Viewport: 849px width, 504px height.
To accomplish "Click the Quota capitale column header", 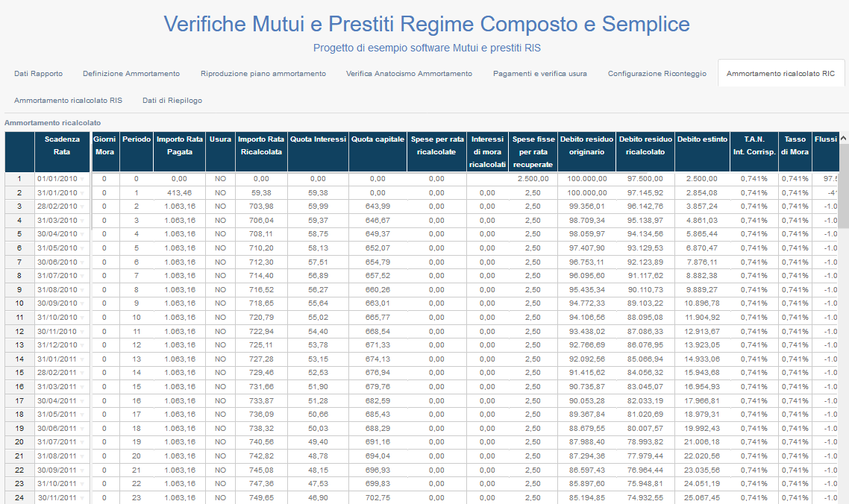I will [x=377, y=151].
